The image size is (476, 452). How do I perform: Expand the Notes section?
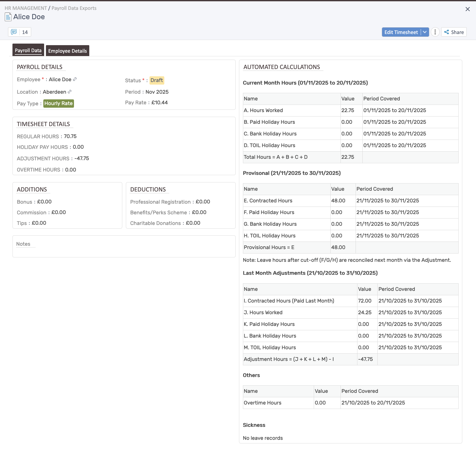[23, 244]
